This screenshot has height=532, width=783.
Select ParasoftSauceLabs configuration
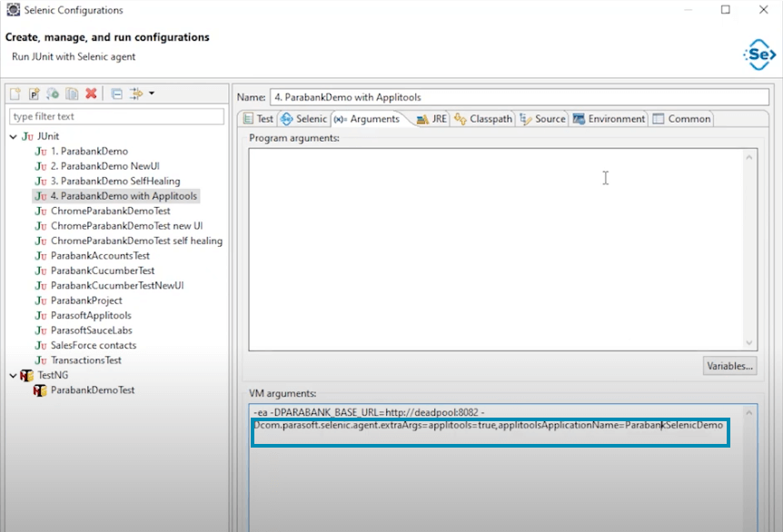(92, 330)
